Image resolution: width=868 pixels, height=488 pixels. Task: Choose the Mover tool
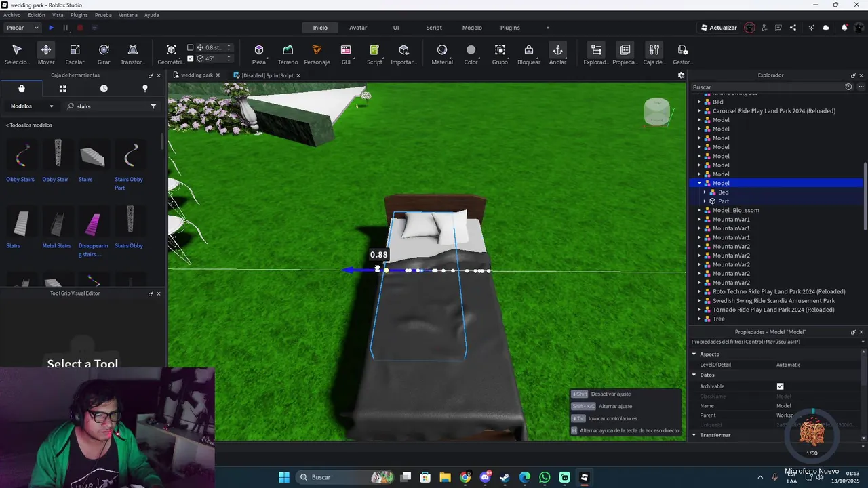click(46, 54)
